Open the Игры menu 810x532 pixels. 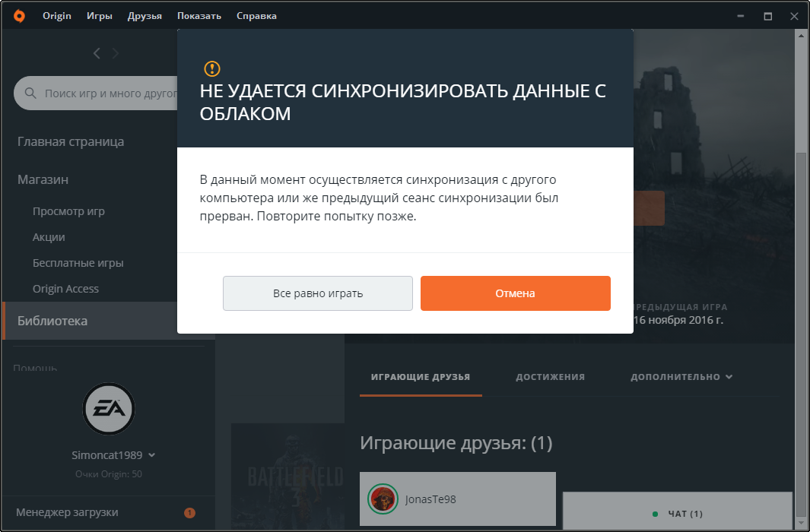pyautogui.click(x=100, y=16)
